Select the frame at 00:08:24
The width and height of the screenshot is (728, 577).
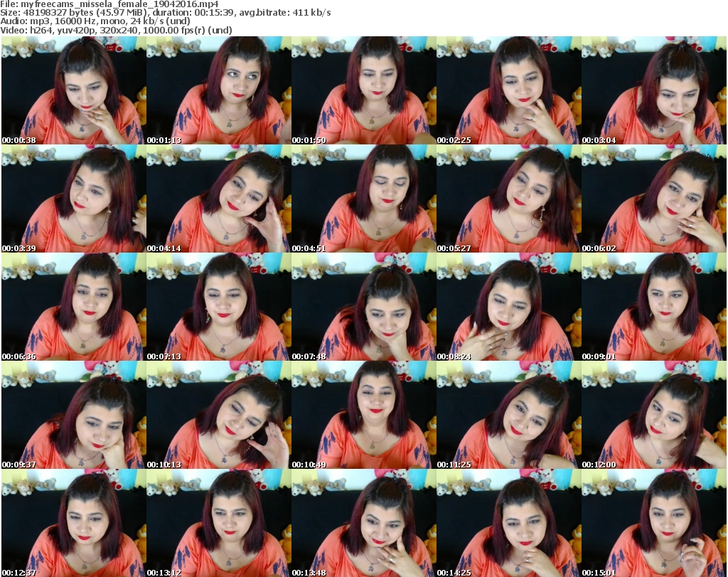click(509, 307)
